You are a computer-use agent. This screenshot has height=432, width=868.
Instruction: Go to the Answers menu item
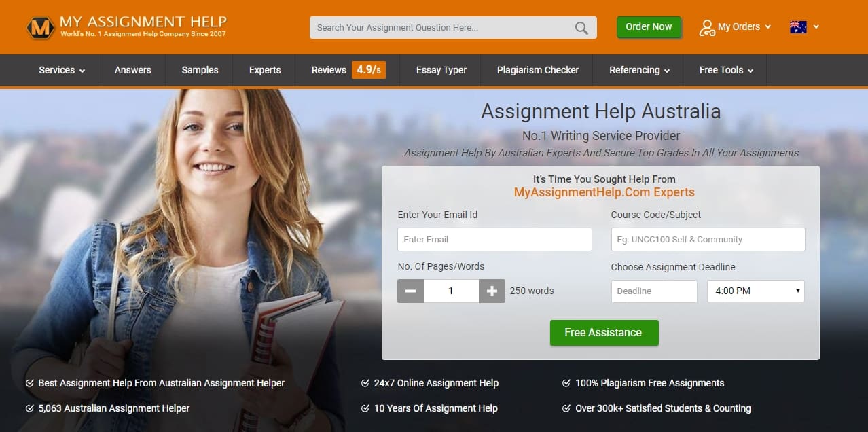133,70
